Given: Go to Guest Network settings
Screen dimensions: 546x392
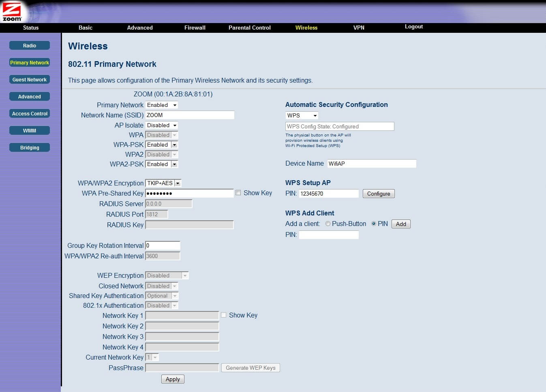Looking at the screenshot, I should [30, 80].
